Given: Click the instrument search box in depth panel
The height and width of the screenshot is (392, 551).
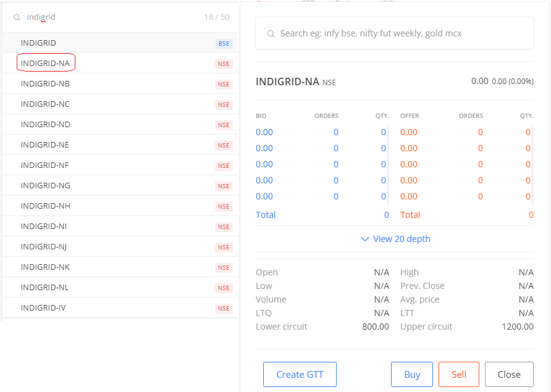Looking at the screenshot, I should click(x=395, y=33).
